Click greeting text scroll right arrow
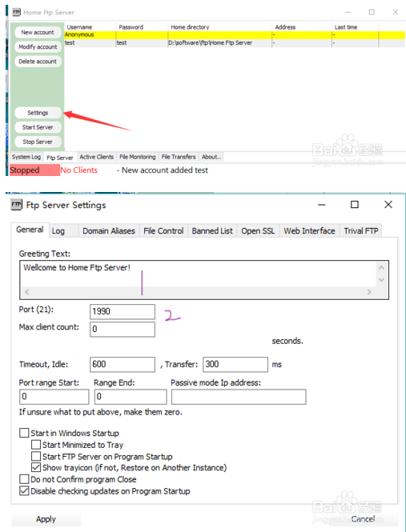 (x=369, y=292)
